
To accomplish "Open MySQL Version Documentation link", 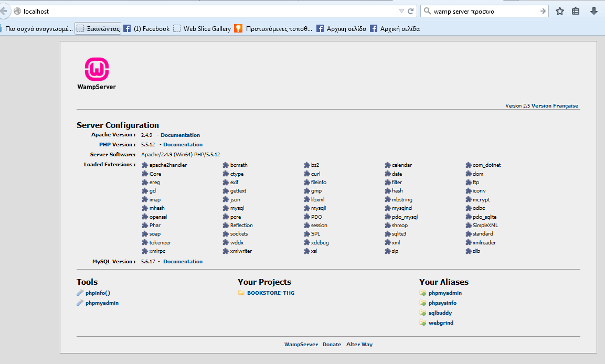I will [183, 261].
